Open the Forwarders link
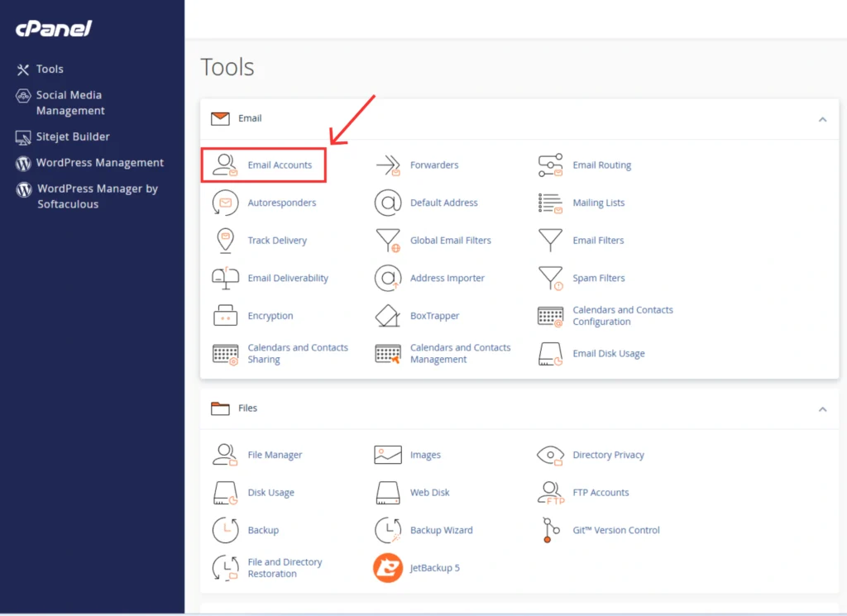847x616 pixels. pyautogui.click(x=434, y=165)
